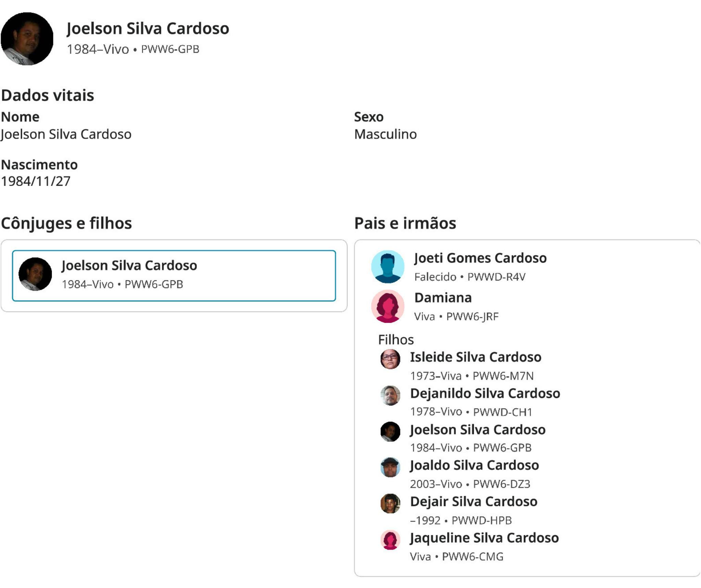Image resolution: width=701 pixels, height=588 pixels.
Task: Open Dejair Silva Cardoso's name link
Action: tap(473, 502)
